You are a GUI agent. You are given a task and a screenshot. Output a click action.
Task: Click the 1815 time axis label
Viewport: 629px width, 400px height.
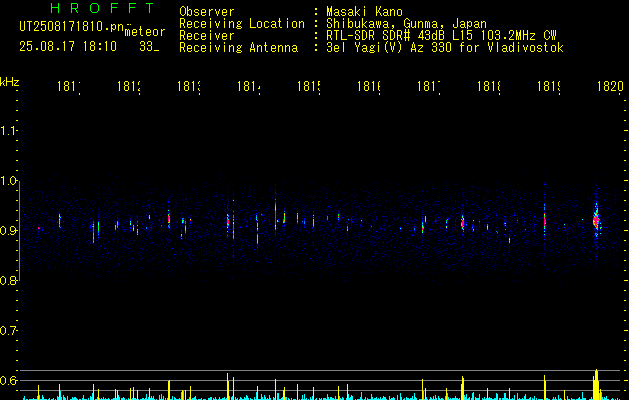click(x=309, y=86)
